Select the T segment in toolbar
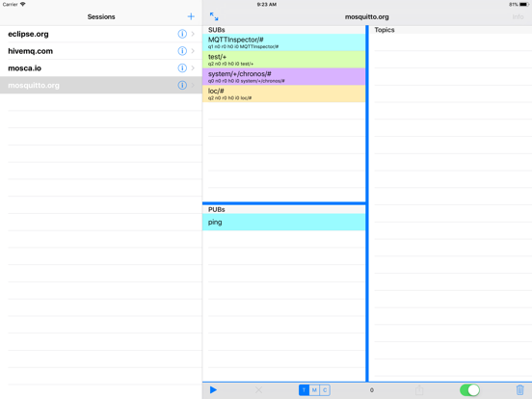The height and width of the screenshot is (399, 532). [x=304, y=389]
